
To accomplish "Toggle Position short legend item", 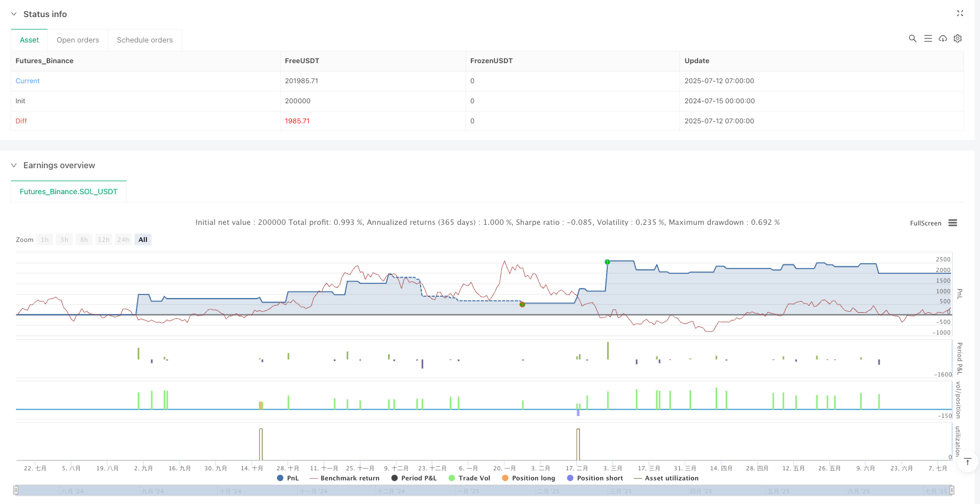I will [594, 478].
